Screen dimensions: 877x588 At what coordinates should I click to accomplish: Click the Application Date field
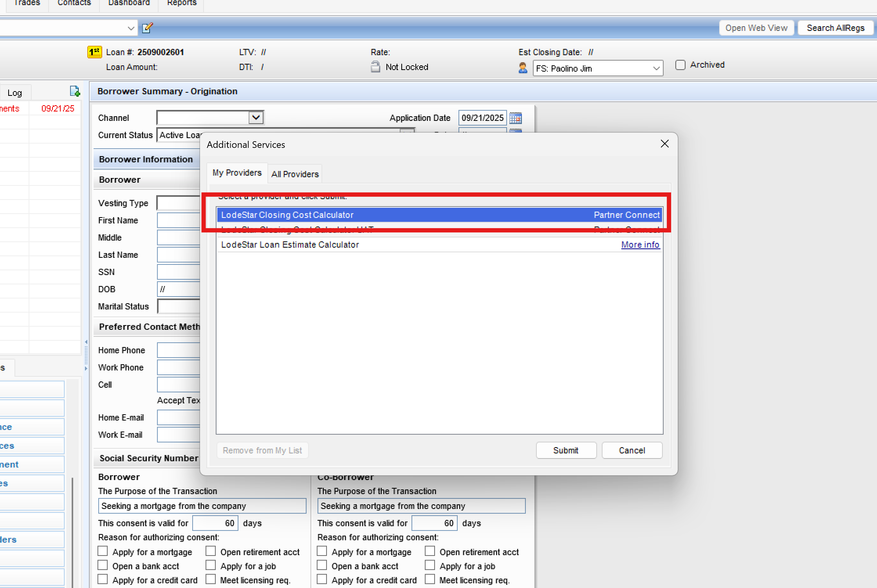[x=482, y=118]
